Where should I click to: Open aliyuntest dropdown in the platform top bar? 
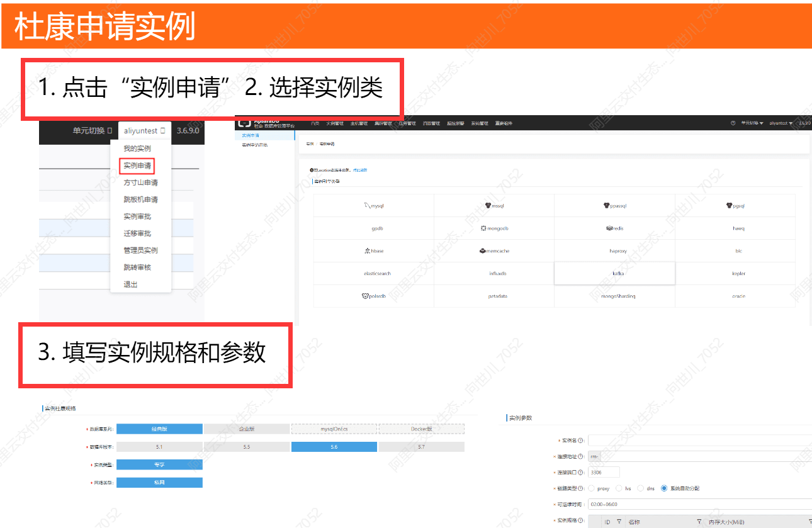[781, 123]
